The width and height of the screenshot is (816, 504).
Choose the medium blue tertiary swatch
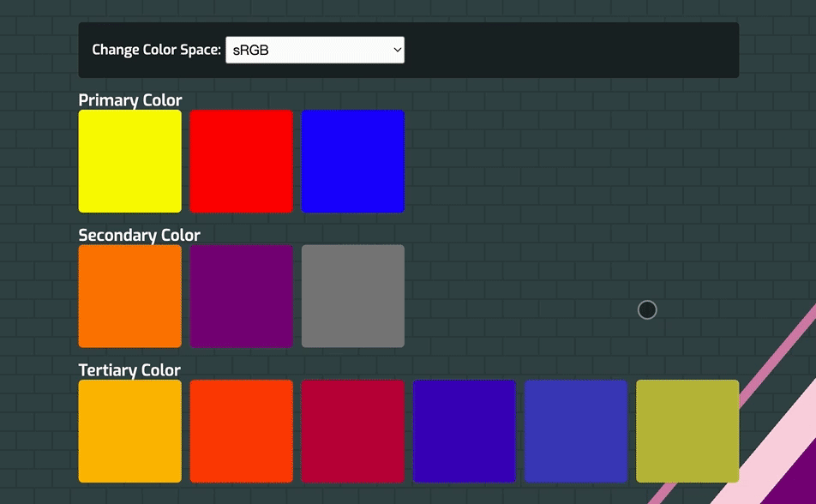pos(576,431)
